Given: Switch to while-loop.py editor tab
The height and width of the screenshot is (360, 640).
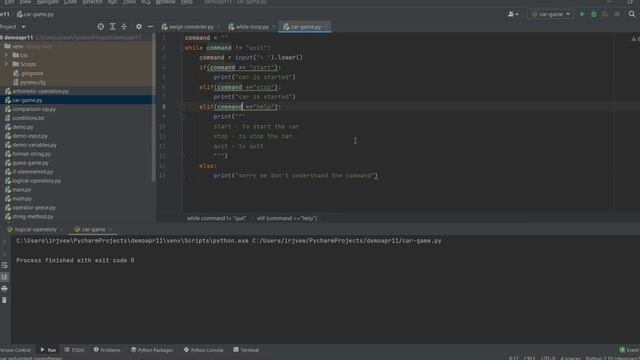Looking at the screenshot, I should [x=249, y=27].
